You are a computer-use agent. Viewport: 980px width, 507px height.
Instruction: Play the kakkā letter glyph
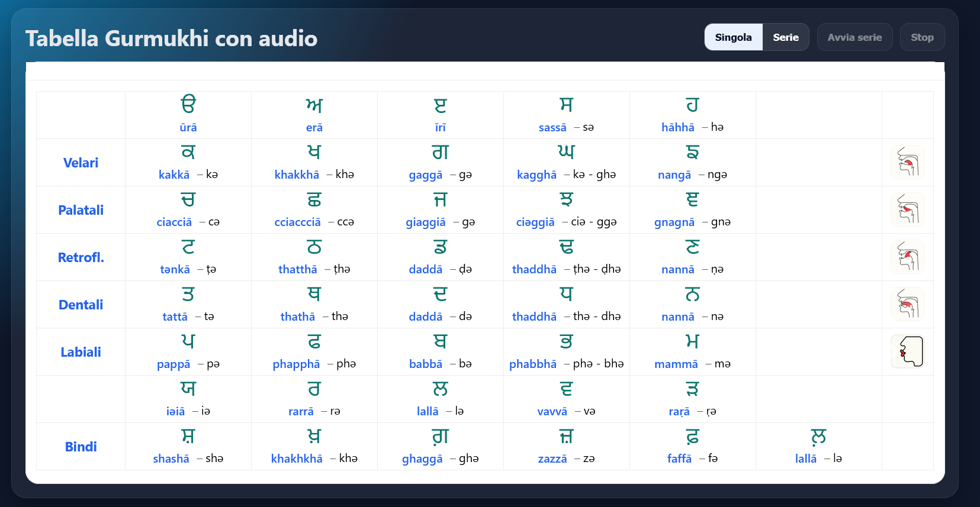188,153
